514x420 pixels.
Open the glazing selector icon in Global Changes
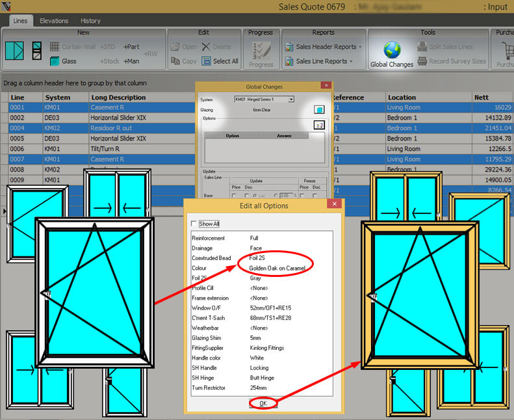(318, 110)
